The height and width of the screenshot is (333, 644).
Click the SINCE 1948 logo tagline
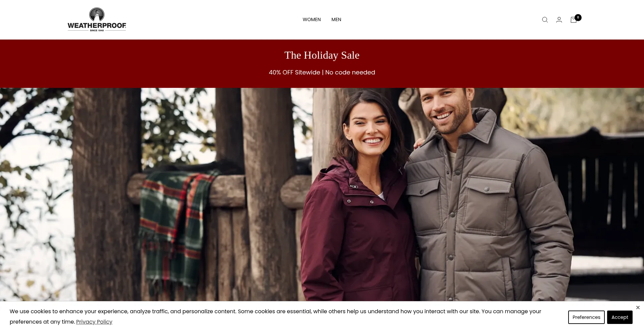pyautogui.click(x=97, y=31)
